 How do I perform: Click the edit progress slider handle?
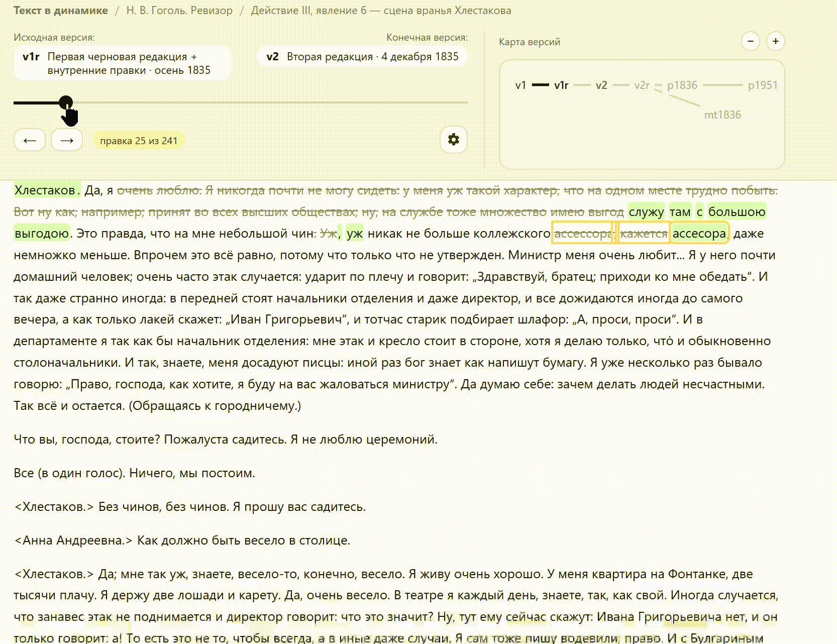point(66,102)
